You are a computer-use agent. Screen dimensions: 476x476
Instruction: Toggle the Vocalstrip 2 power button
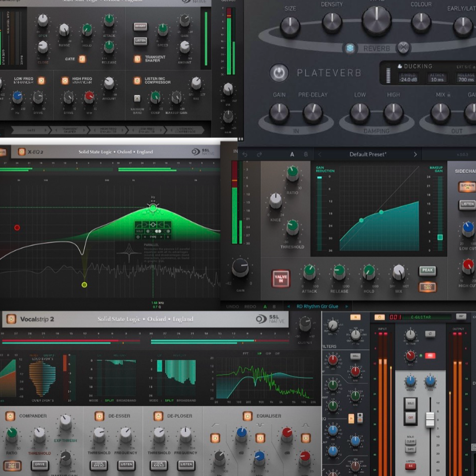(11, 319)
